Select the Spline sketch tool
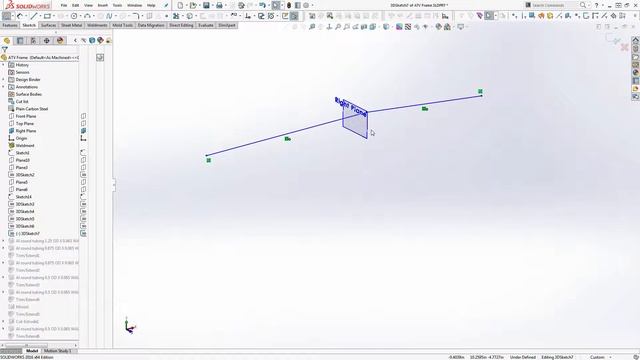 [109, 16]
